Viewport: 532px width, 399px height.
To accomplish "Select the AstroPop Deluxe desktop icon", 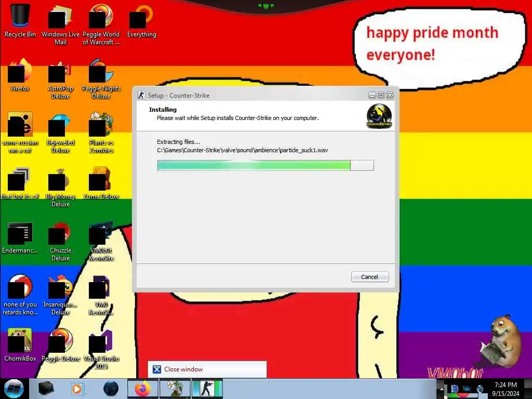I will tap(60, 79).
